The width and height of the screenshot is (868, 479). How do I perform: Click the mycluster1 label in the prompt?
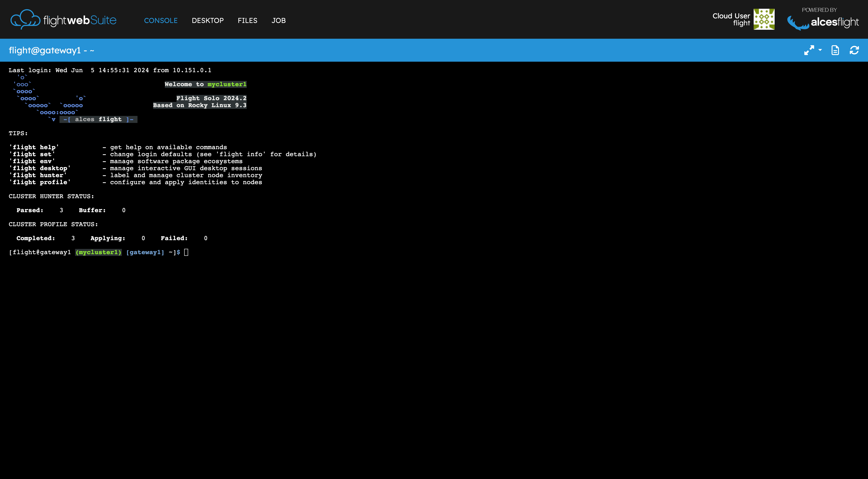tap(98, 252)
